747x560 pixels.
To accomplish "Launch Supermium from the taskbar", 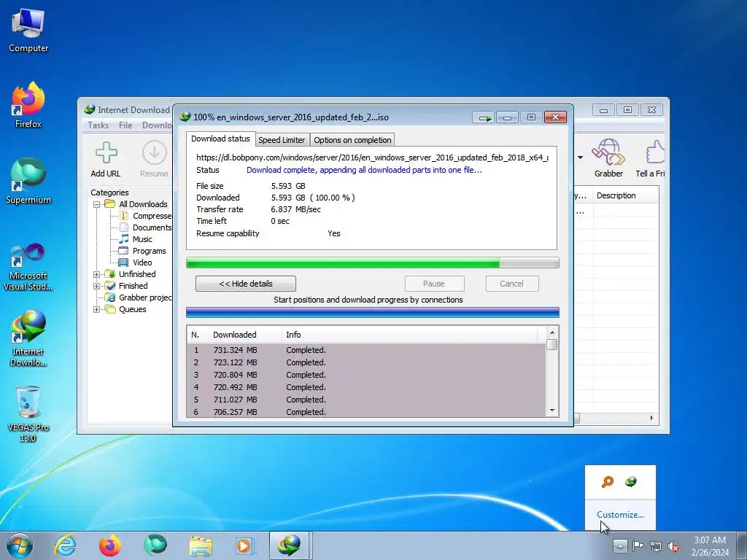I will (155, 545).
